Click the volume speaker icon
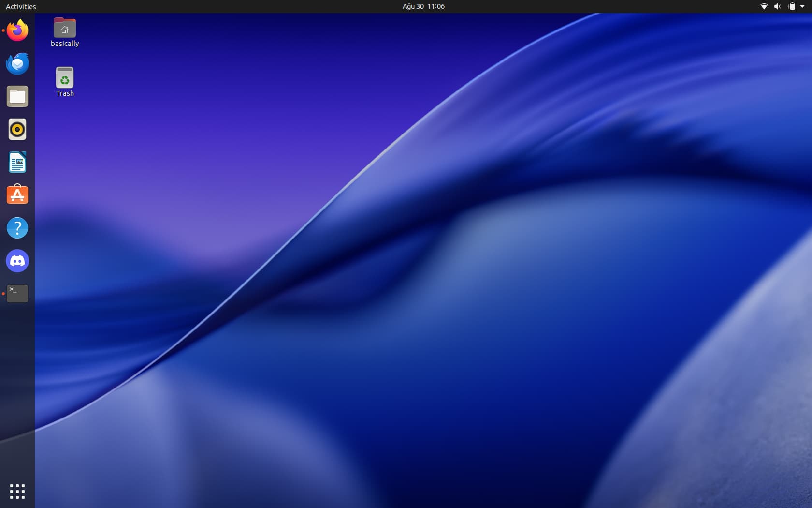The width and height of the screenshot is (812, 508). coord(777,6)
